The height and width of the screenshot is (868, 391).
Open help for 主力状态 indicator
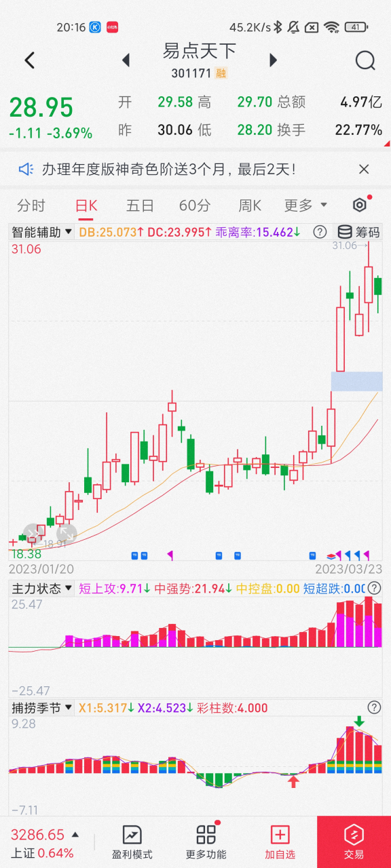[x=374, y=589]
